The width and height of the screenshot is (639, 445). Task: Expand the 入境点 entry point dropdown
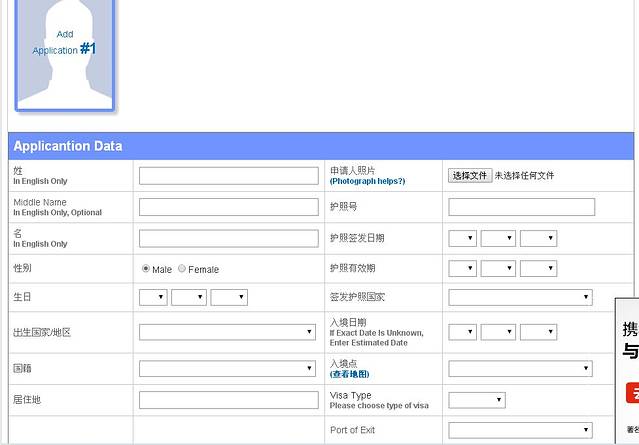coord(521,369)
